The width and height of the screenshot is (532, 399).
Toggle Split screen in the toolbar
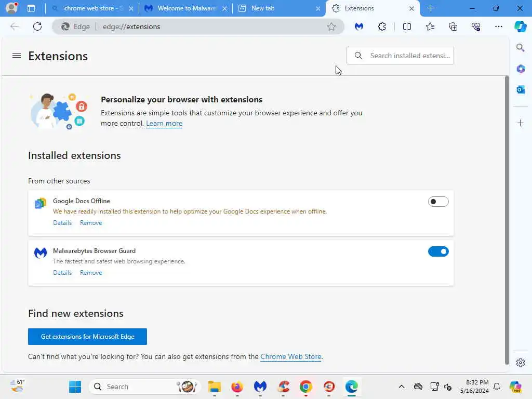[x=407, y=26]
